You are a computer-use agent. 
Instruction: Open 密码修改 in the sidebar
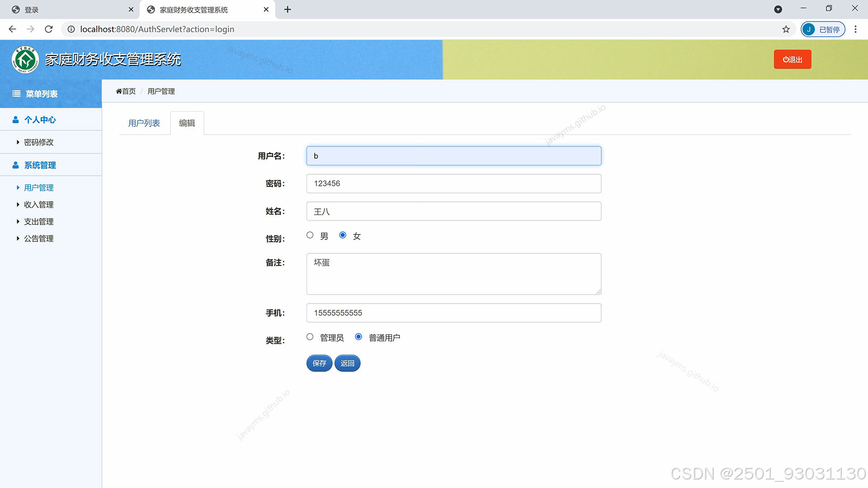(38, 142)
